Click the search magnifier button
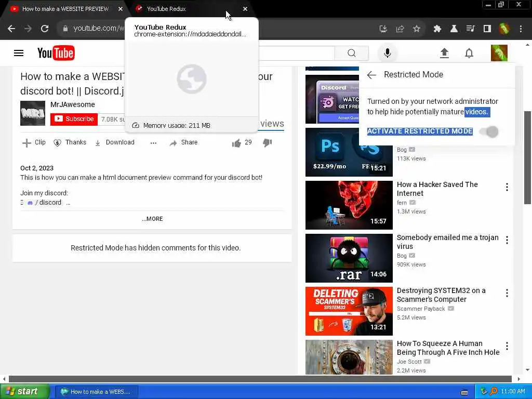532x399 pixels. point(352,53)
